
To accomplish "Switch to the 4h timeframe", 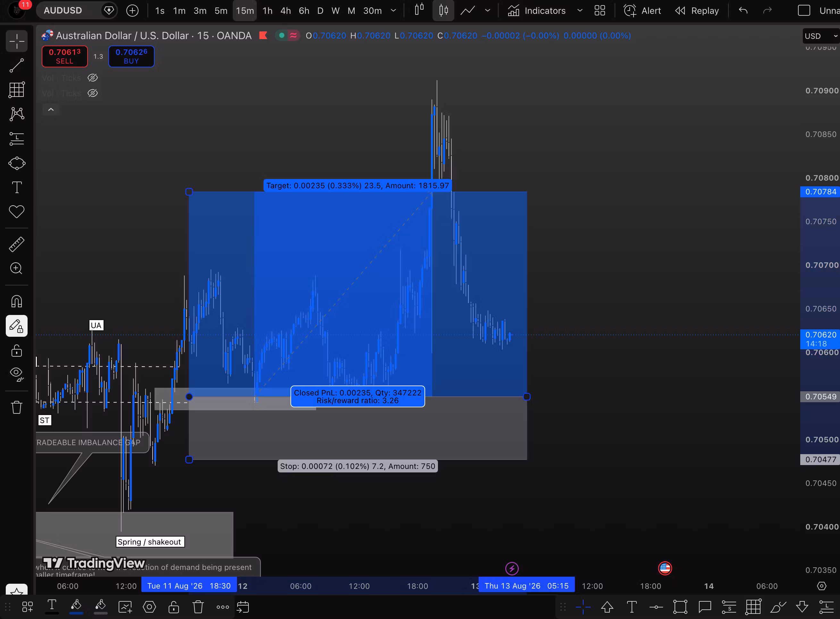I will (x=286, y=11).
